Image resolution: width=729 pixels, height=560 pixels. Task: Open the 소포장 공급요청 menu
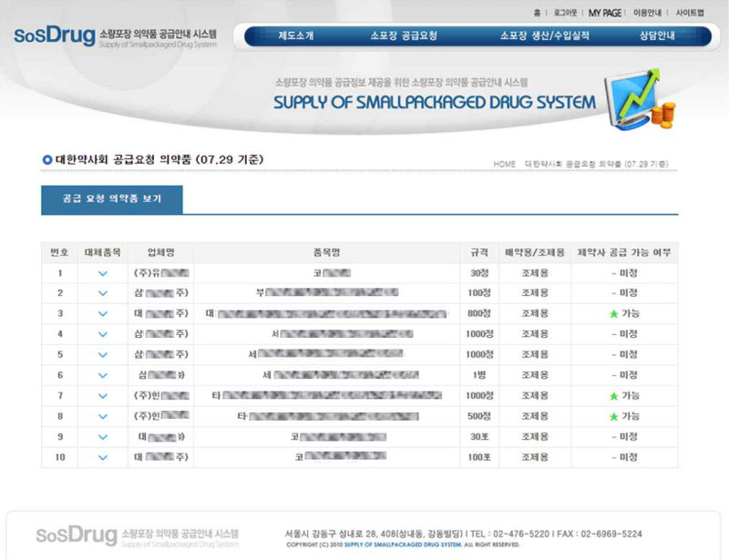point(404,36)
